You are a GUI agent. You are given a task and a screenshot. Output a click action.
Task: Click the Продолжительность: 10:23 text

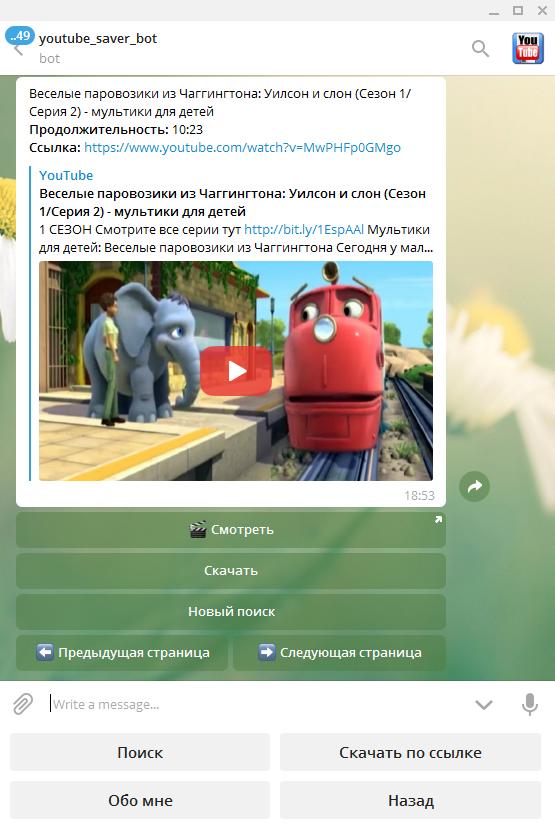(116, 129)
